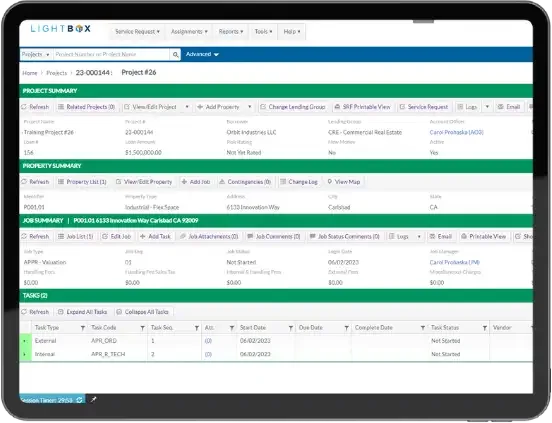The width and height of the screenshot is (552, 423).
Task: Click project Email button
Action: pos(509,107)
